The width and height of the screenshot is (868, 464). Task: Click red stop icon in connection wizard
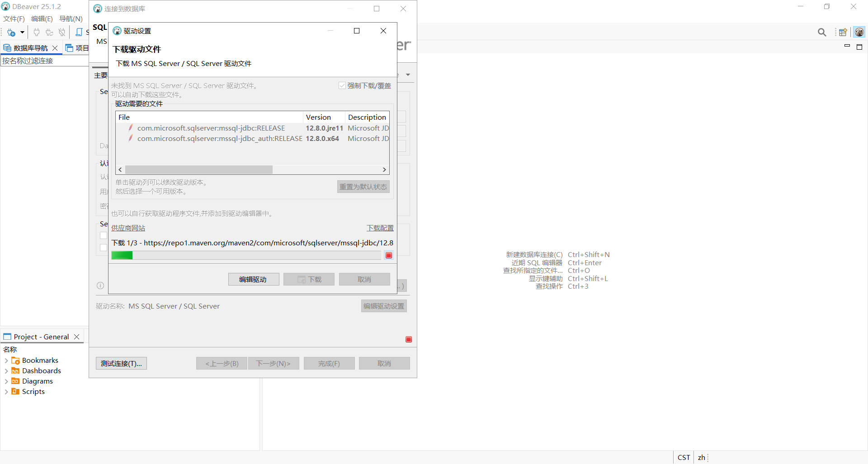pos(409,339)
